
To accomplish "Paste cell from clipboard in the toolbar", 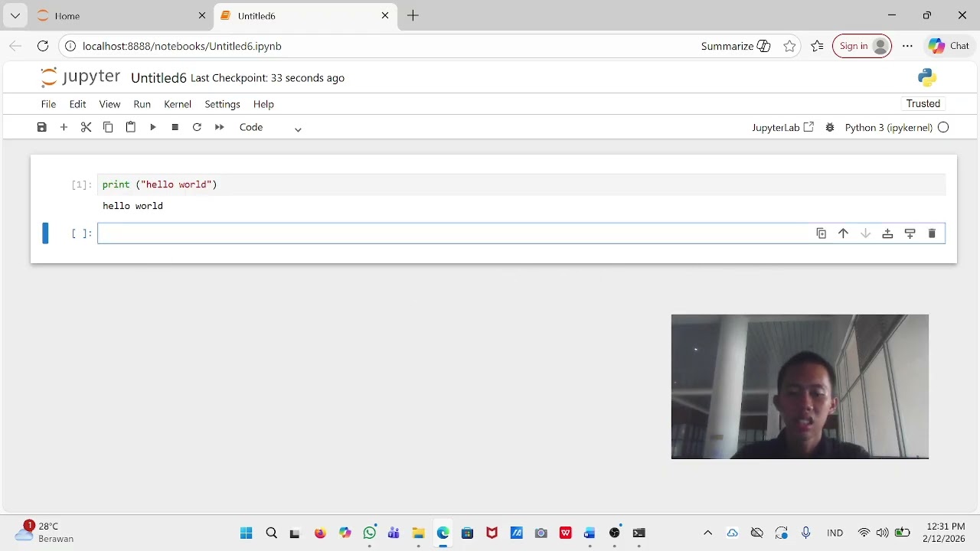I will click(x=130, y=127).
